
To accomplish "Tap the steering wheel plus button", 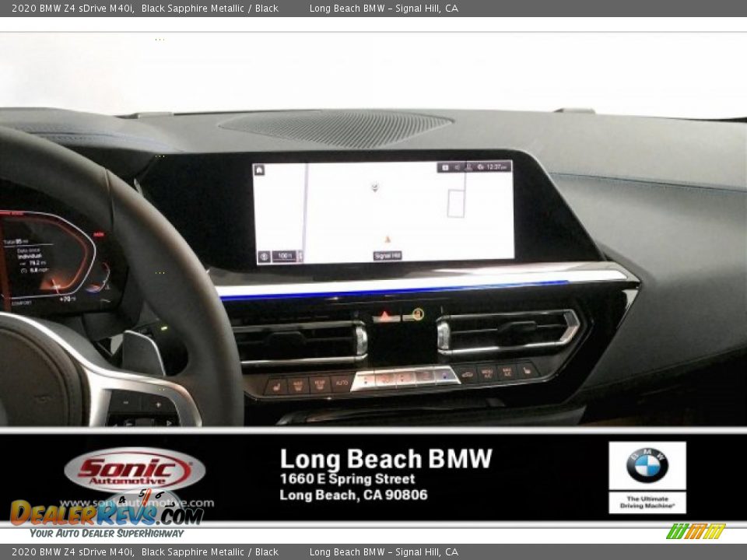I will click(158, 404).
